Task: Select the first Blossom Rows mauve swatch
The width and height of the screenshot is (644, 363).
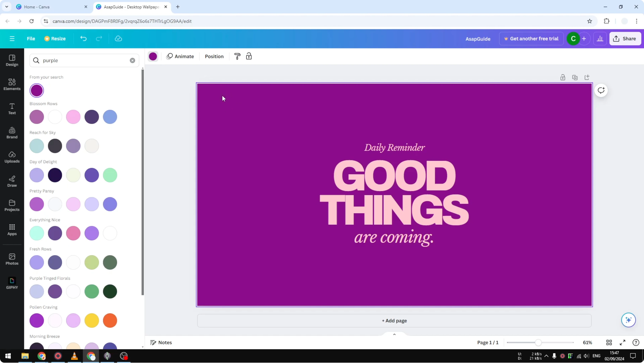Action: pyautogui.click(x=37, y=117)
